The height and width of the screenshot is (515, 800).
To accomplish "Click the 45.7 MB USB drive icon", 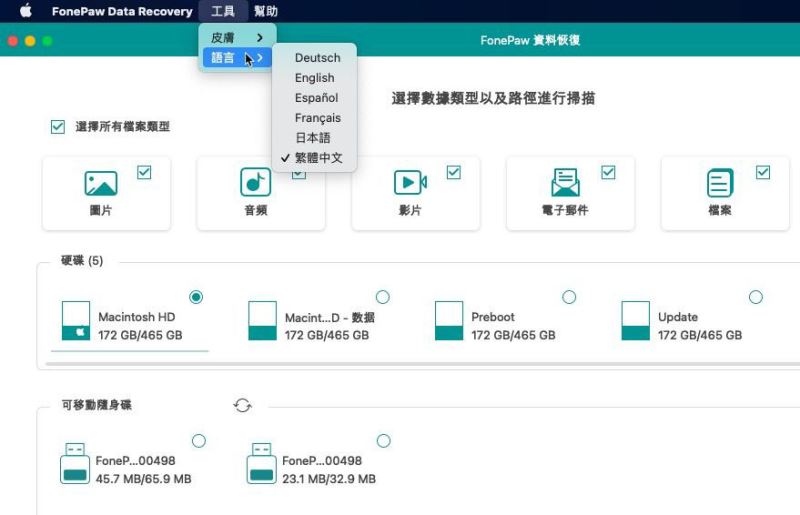I will [75, 463].
